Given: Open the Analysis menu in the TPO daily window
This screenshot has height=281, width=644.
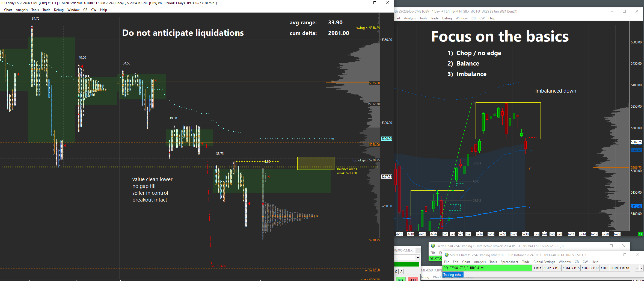Looking at the screenshot, I should (x=22, y=10).
